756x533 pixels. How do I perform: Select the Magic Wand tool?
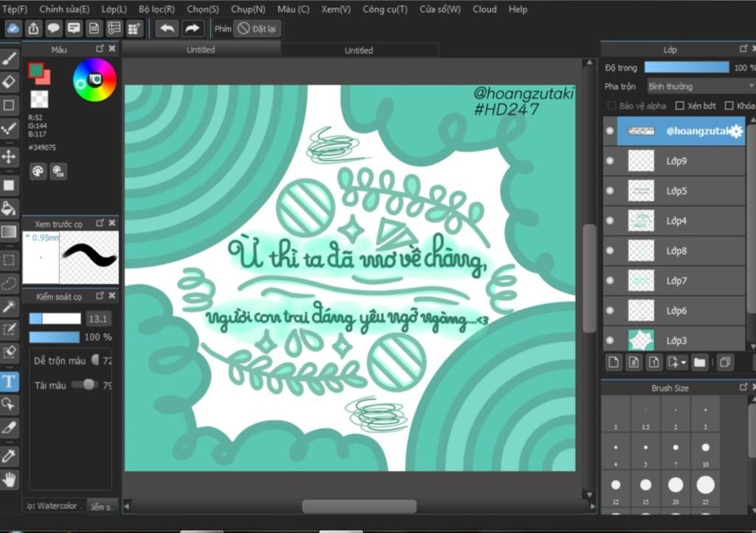pos(9,306)
